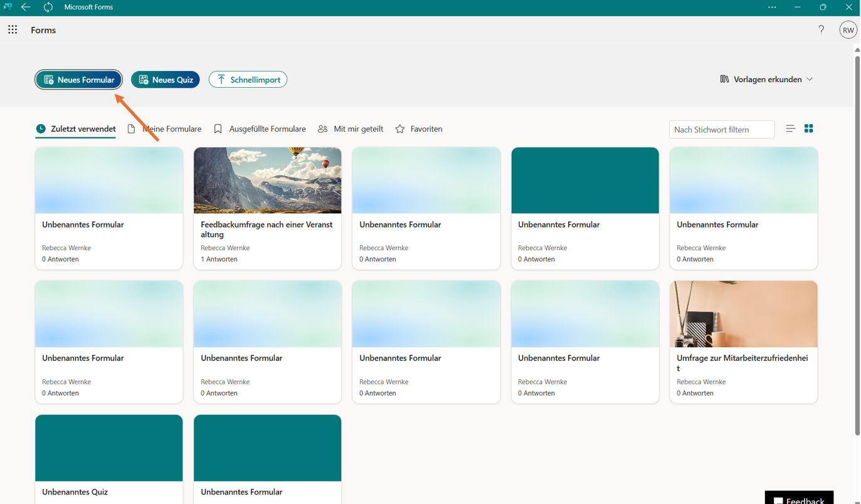Screen dimensions: 861x504
Task: Show the Mit mir geteilt tab
Action: point(351,129)
